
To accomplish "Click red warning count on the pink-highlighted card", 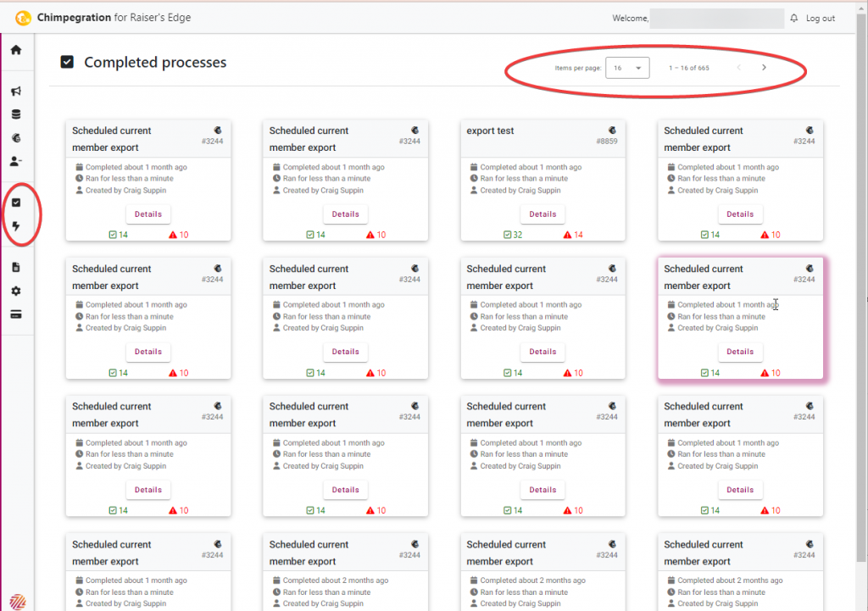I will pos(771,373).
